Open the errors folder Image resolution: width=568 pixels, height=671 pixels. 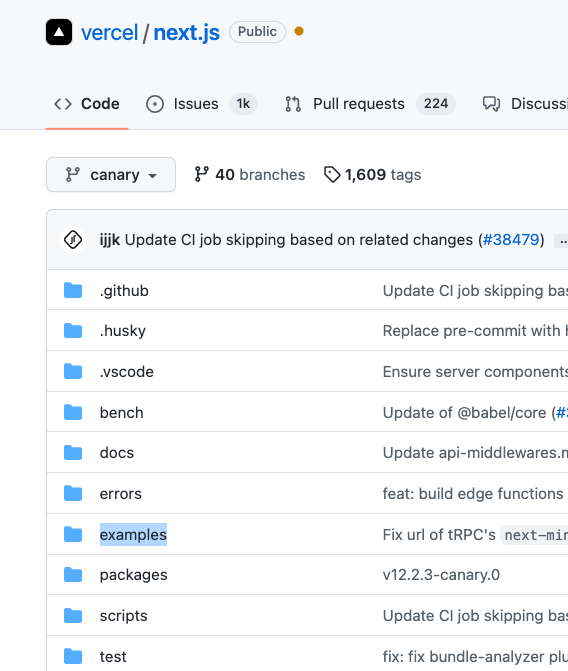pos(121,494)
